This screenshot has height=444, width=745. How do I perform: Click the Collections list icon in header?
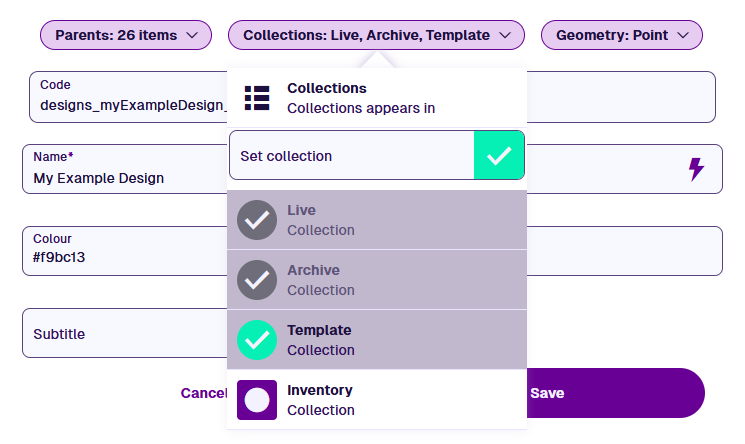(x=257, y=98)
